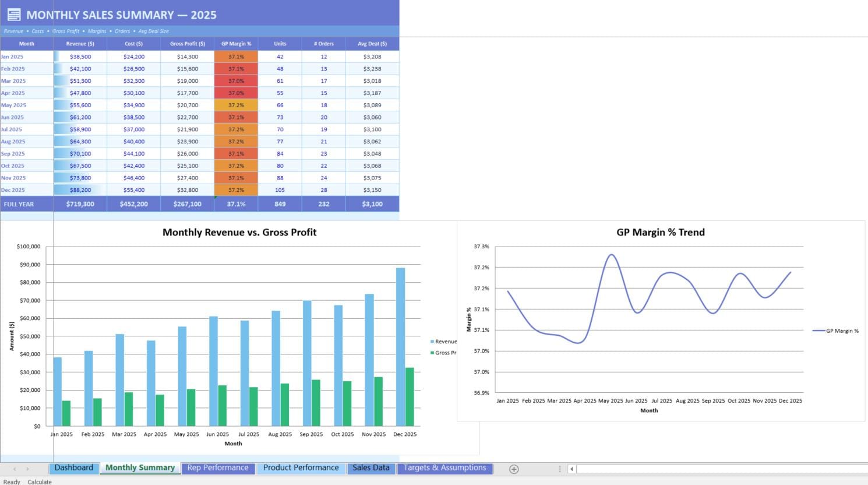This screenshot has width=868, height=485.
Task: Click the Calculate indicator in the status bar
Action: [x=40, y=482]
